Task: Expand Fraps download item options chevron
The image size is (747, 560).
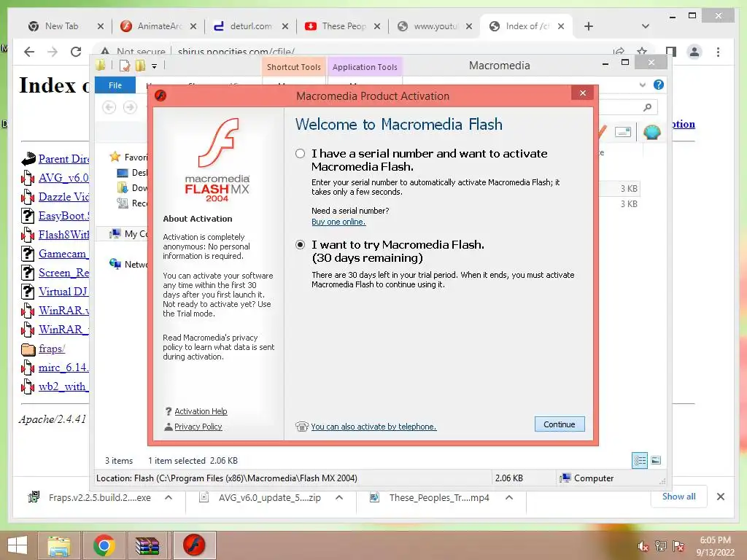Action: 169,497
